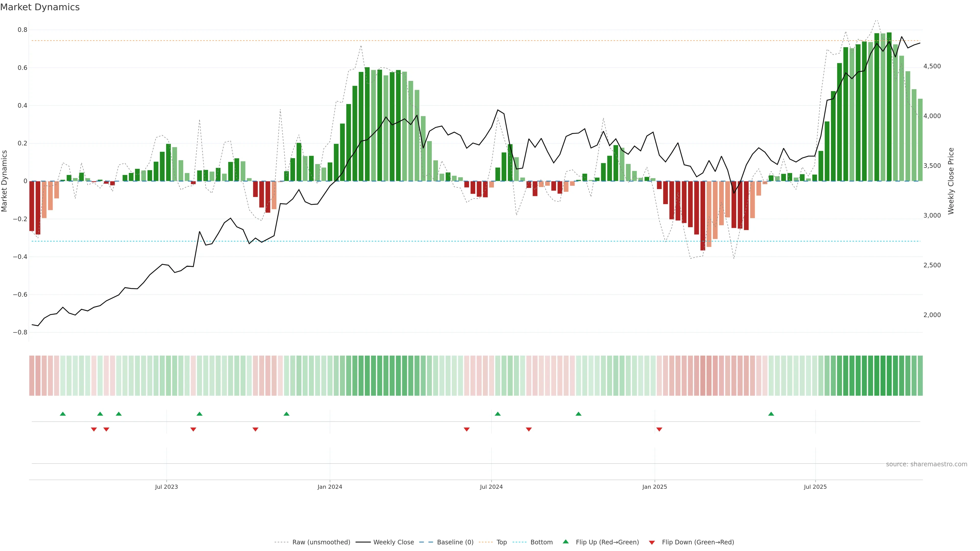Image resolution: width=980 pixels, height=551 pixels.
Task: Click the Flip Down red triangle legend icon
Action: 652,542
